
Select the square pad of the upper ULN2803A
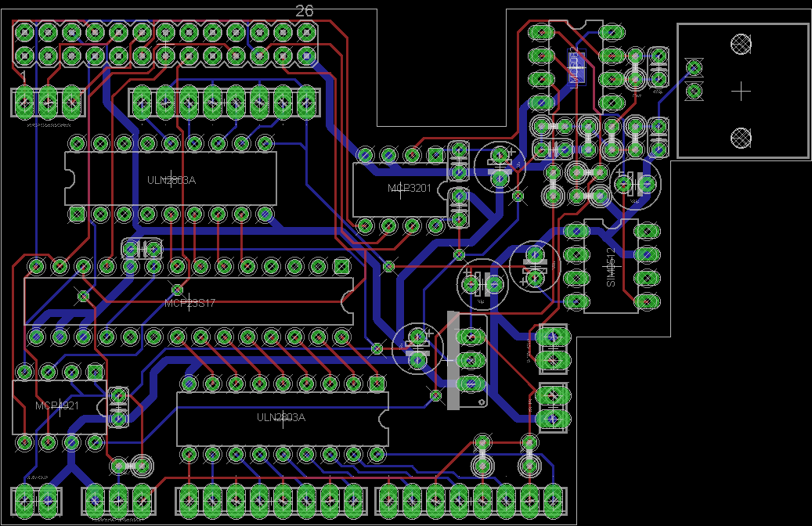[78, 214]
